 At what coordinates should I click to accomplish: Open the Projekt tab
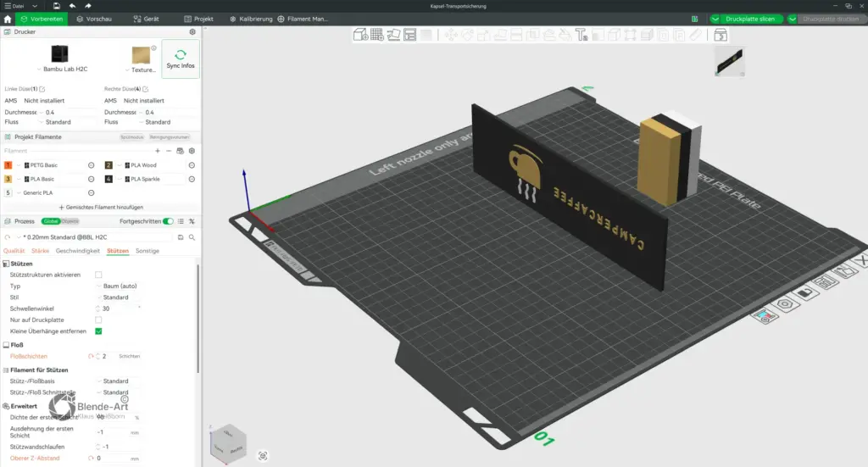pos(198,19)
